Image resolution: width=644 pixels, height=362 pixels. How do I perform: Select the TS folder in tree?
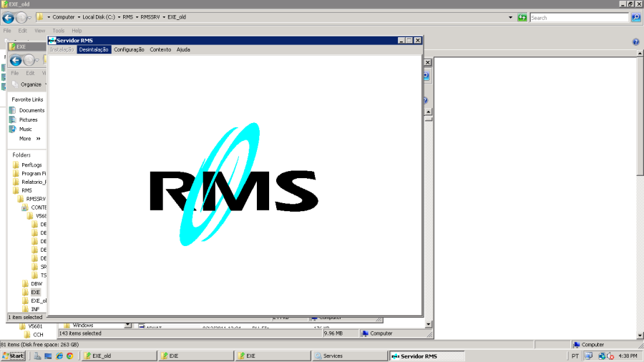coord(43,275)
